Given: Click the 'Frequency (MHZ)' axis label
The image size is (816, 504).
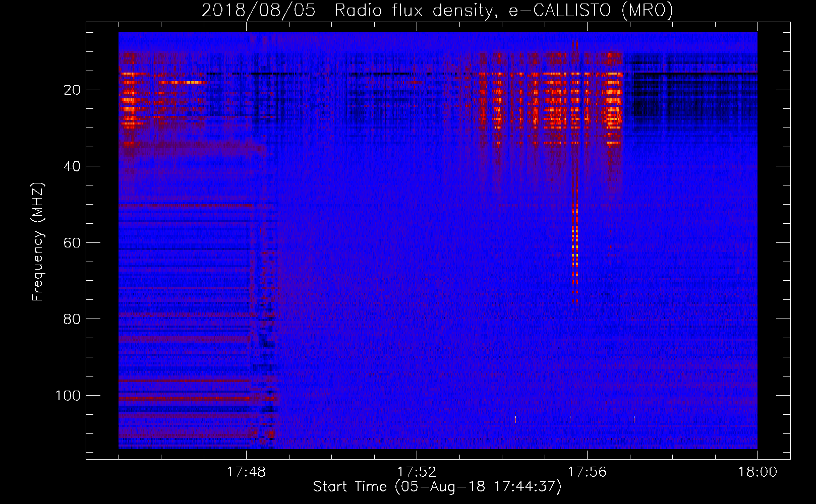Looking at the screenshot, I should [x=38, y=242].
